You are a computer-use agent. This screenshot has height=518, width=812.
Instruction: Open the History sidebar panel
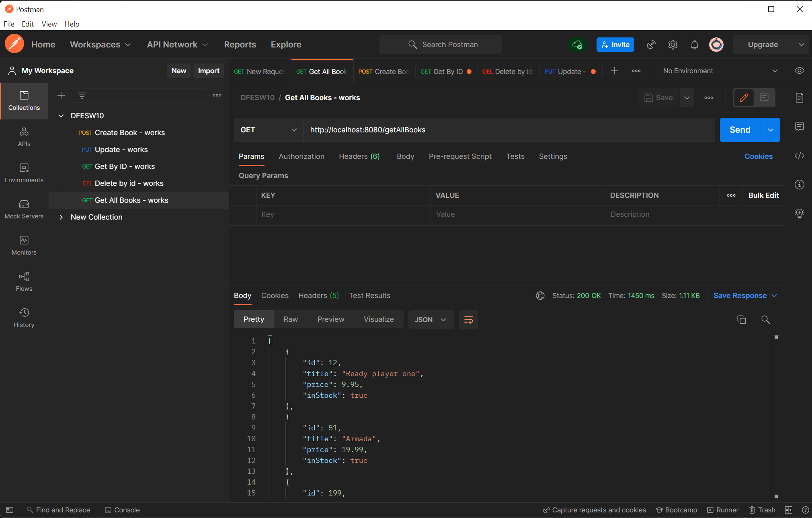click(x=24, y=318)
